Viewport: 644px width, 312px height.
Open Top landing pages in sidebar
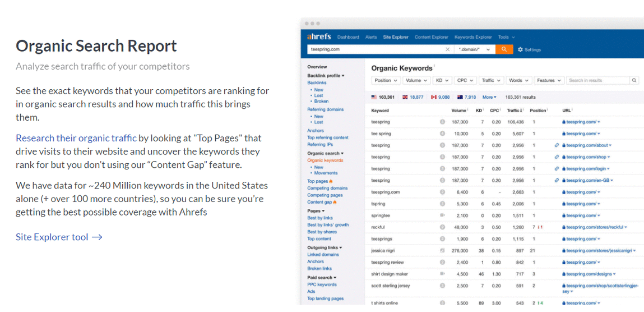pyautogui.click(x=325, y=299)
